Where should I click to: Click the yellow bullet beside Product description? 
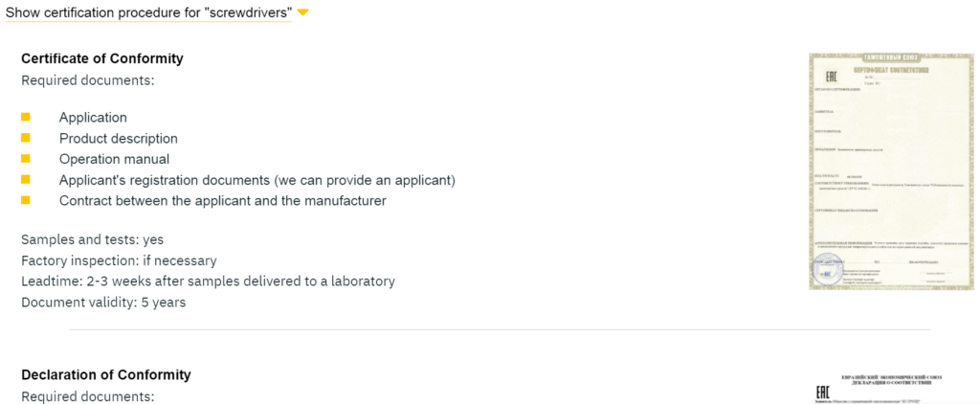tap(26, 138)
